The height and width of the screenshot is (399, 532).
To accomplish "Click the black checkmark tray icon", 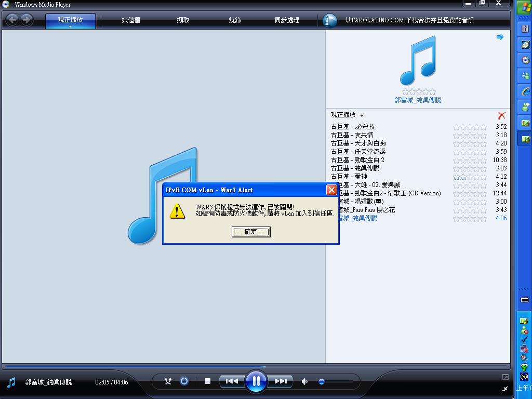I will (x=524, y=339).
